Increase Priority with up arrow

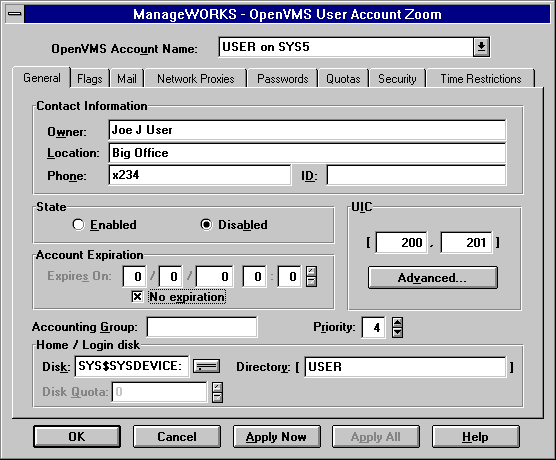pyautogui.click(x=397, y=322)
